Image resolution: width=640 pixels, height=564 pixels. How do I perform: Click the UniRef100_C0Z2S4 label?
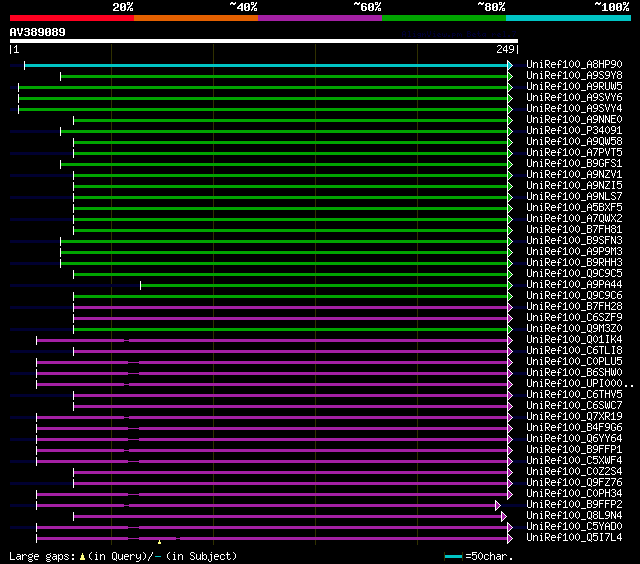pyautogui.click(x=574, y=472)
